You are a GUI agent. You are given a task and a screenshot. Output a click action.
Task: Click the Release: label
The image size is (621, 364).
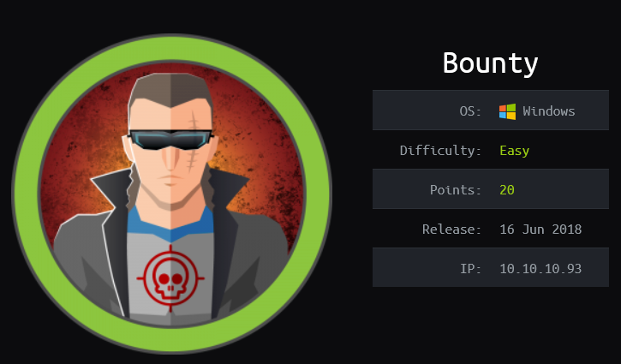pos(451,230)
